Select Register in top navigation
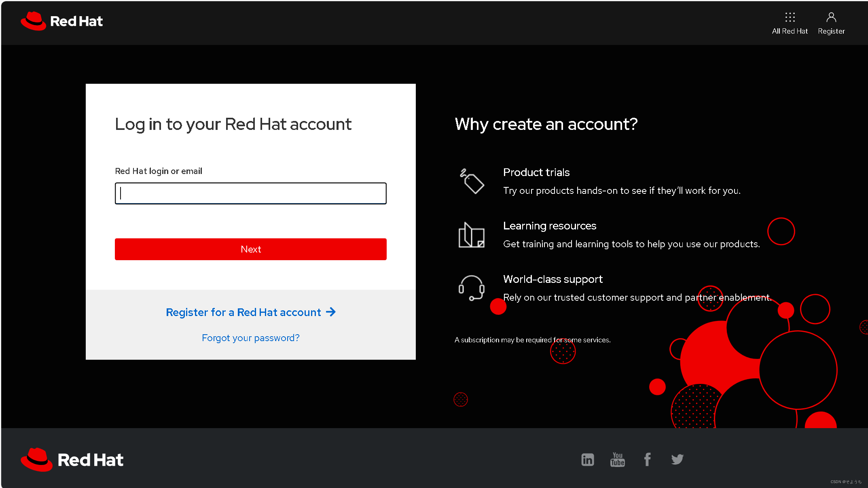868x488 pixels. point(831,31)
